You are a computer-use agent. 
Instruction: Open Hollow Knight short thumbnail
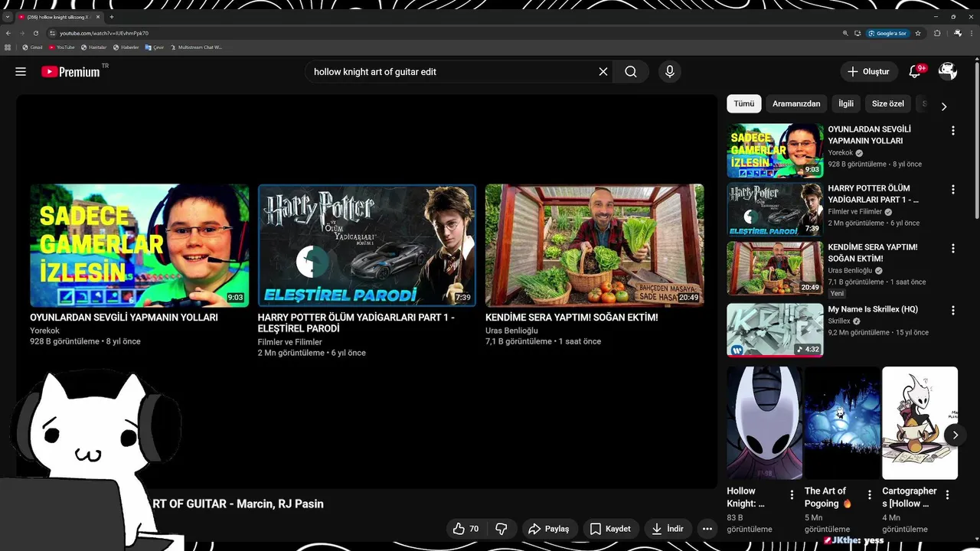[764, 423]
